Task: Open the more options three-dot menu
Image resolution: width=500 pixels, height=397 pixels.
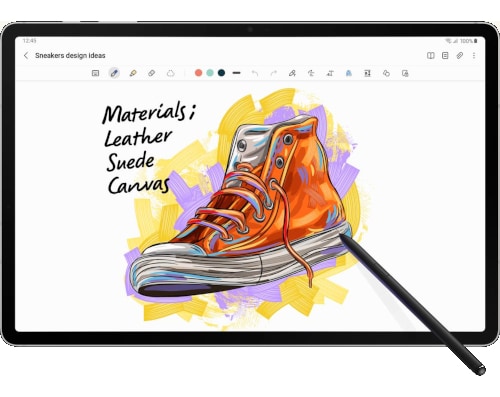Action: tap(474, 56)
